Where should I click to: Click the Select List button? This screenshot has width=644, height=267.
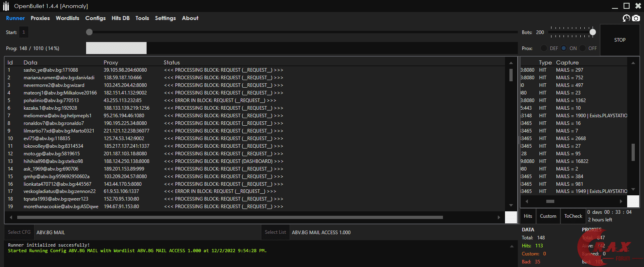275,232
